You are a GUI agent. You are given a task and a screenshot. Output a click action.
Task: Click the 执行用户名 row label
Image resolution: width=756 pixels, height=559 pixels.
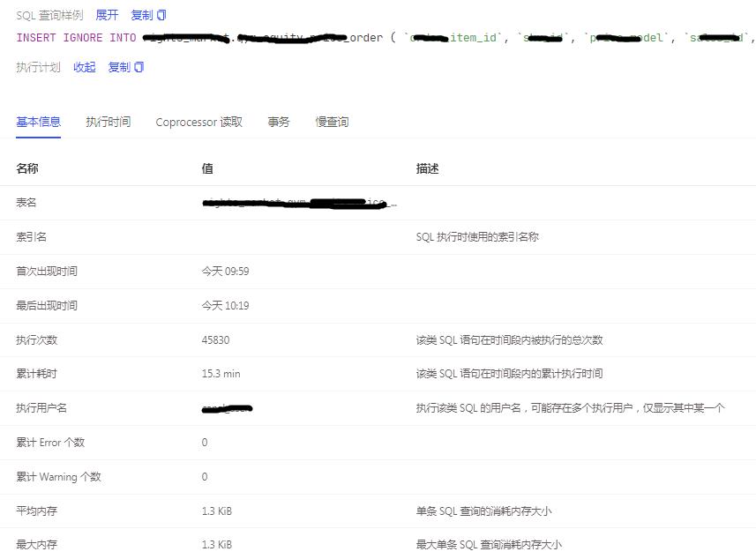[x=41, y=408]
